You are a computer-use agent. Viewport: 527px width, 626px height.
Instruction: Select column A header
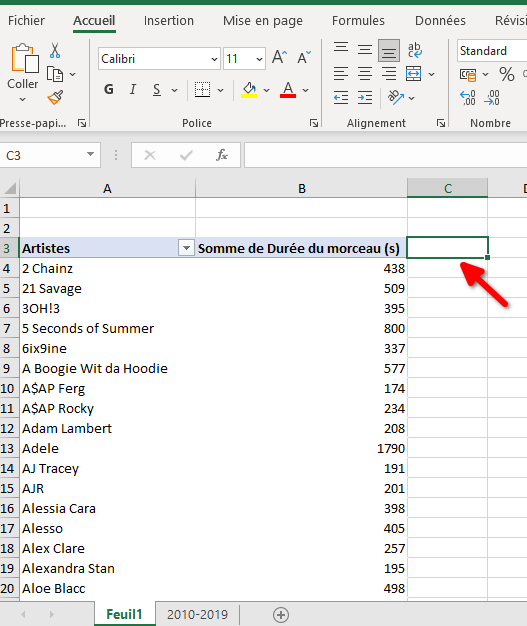point(107,188)
